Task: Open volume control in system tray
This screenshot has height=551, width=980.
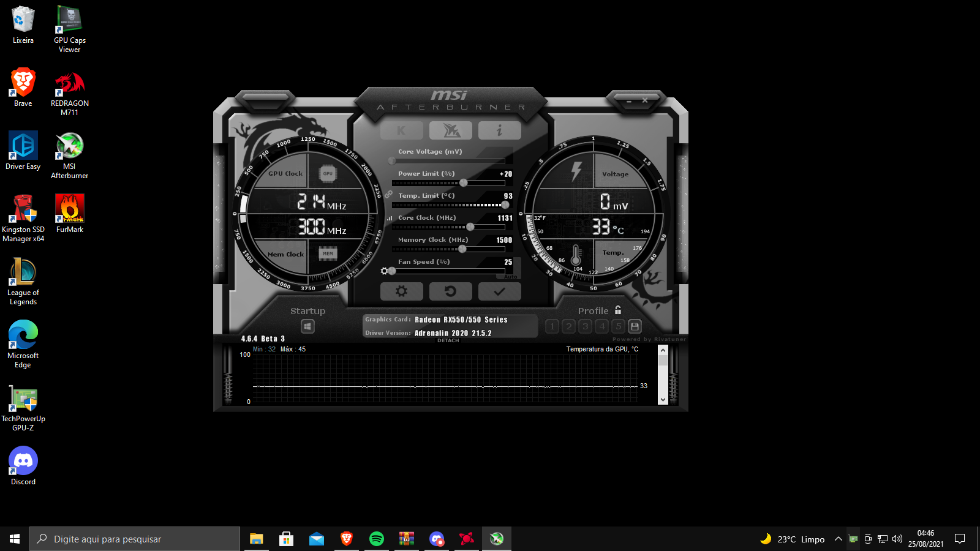Action: [897, 539]
